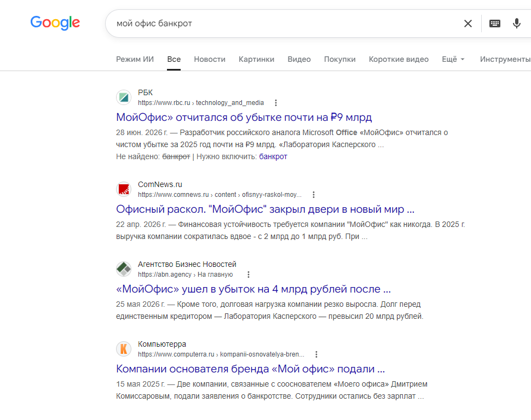Click the abn.agency На главную URL
This screenshot has width=531, height=420.
point(185,275)
